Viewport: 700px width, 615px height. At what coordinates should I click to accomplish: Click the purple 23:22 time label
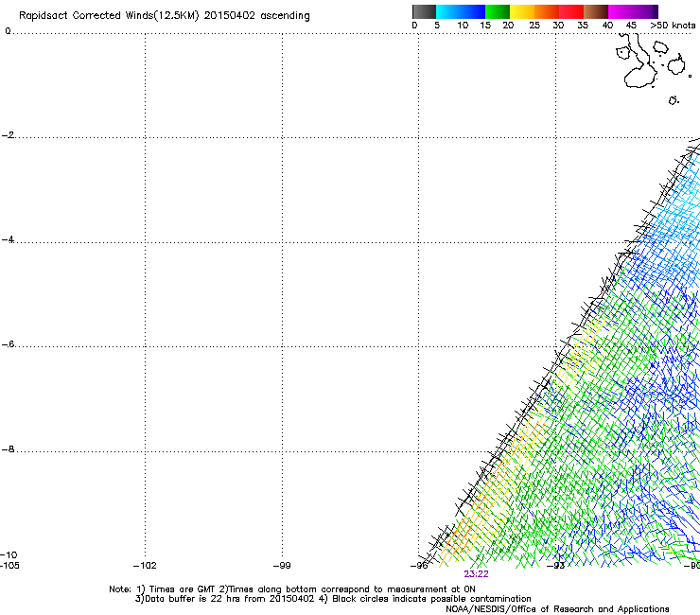coord(476,574)
